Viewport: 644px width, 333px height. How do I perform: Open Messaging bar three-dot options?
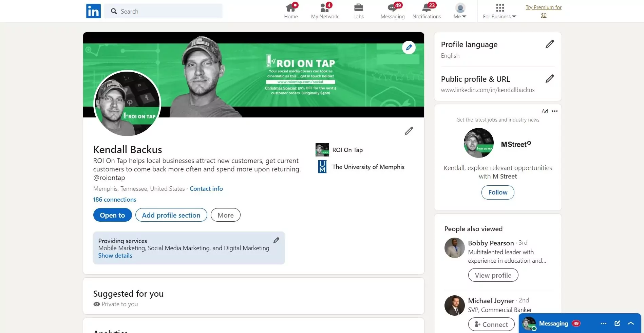click(603, 323)
